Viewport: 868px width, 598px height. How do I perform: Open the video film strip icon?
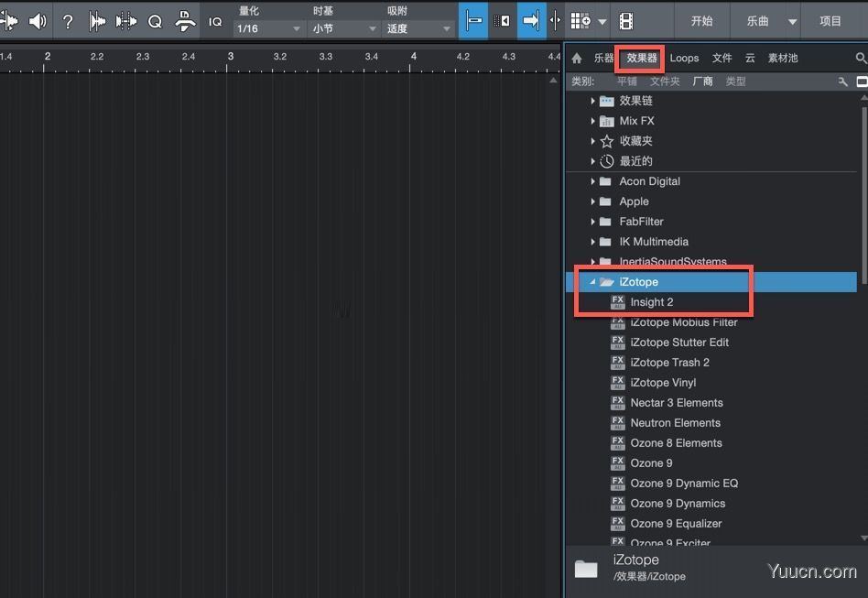[x=626, y=21]
